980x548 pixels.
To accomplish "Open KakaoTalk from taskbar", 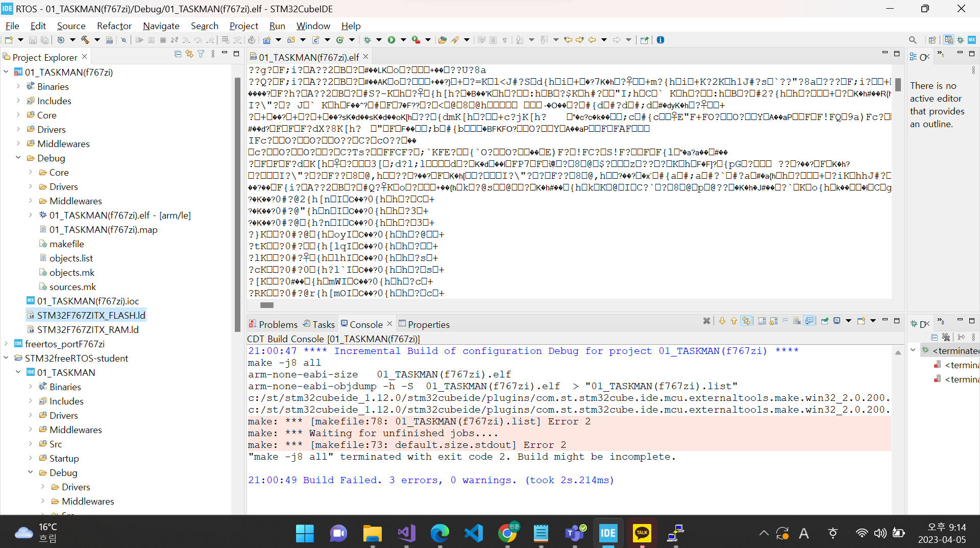I will point(642,533).
